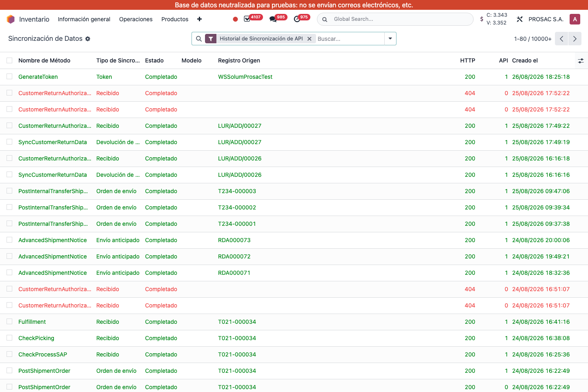The image size is (588, 392).
Task: Sort by HTTP column header
Action: [468, 60]
